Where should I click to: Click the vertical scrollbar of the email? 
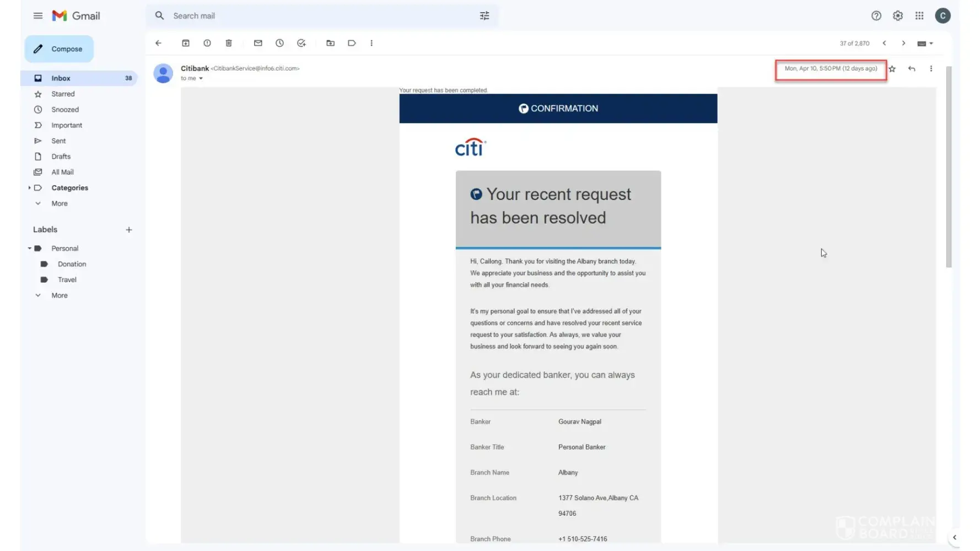tap(949, 165)
